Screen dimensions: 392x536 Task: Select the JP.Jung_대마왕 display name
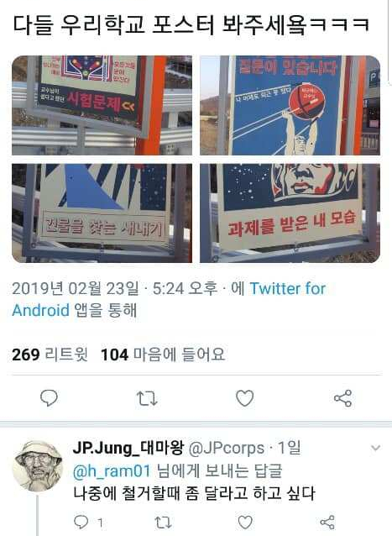pyautogui.click(x=128, y=448)
